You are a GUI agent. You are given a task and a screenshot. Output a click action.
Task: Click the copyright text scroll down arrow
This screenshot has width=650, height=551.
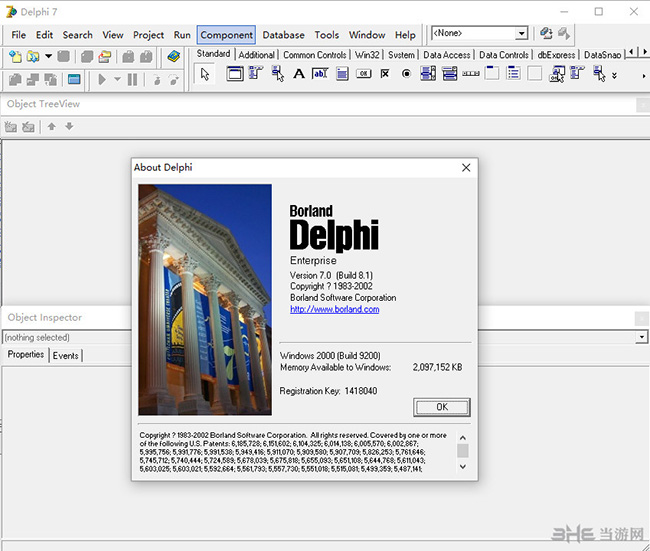[x=463, y=466]
